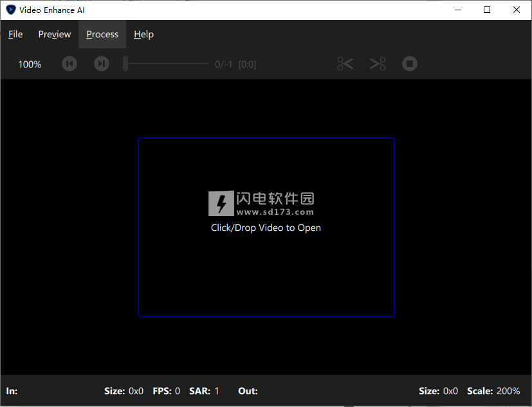The width and height of the screenshot is (532, 407).
Task: Click the second scissors trim icon
Action: click(378, 64)
